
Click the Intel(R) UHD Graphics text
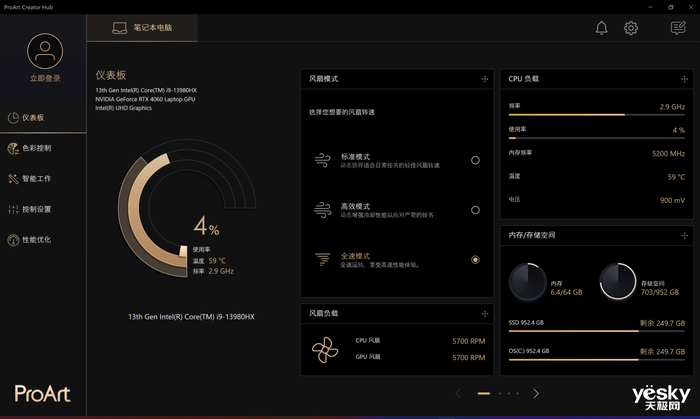[123, 108]
